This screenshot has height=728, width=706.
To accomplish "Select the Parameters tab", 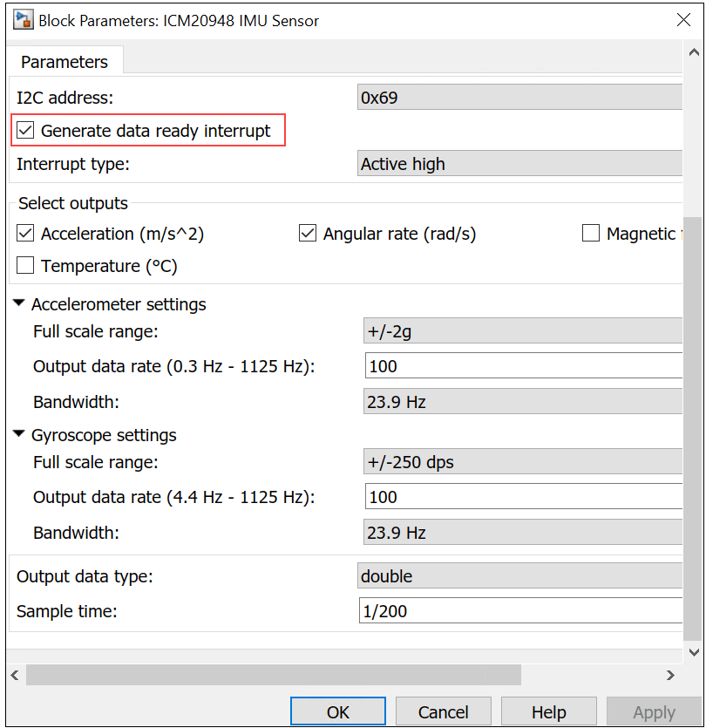I will pyautogui.click(x=64, y=62).
